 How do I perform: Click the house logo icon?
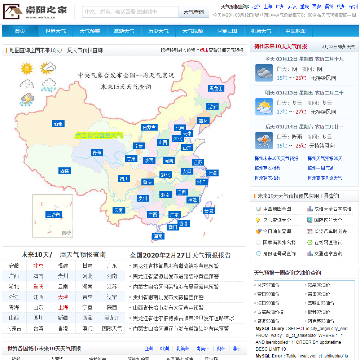coord(13,11)
